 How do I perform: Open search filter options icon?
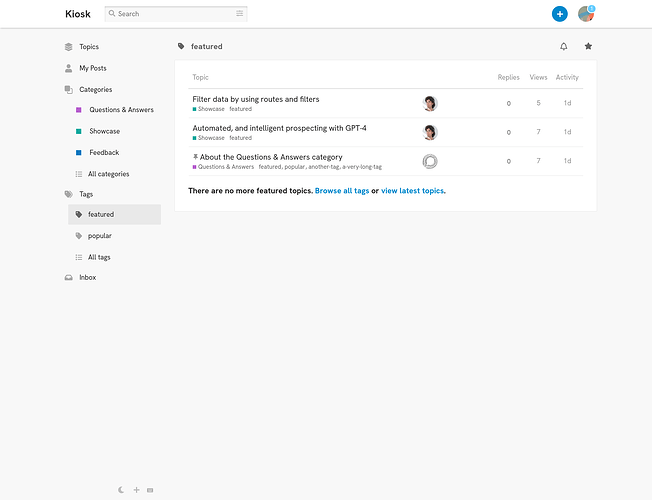[x=239, y=14]
